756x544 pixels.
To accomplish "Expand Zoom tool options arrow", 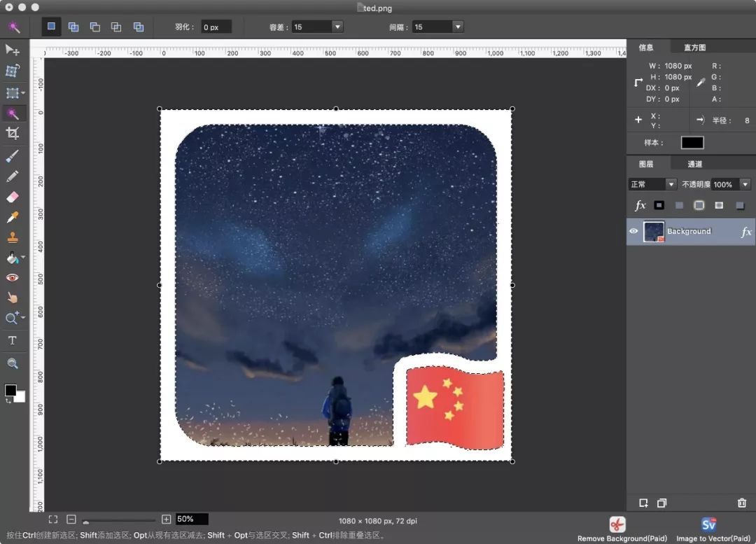I will coord(22,317).
